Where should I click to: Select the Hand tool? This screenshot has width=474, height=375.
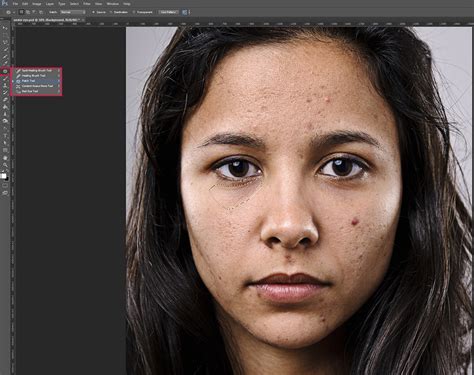5,158
